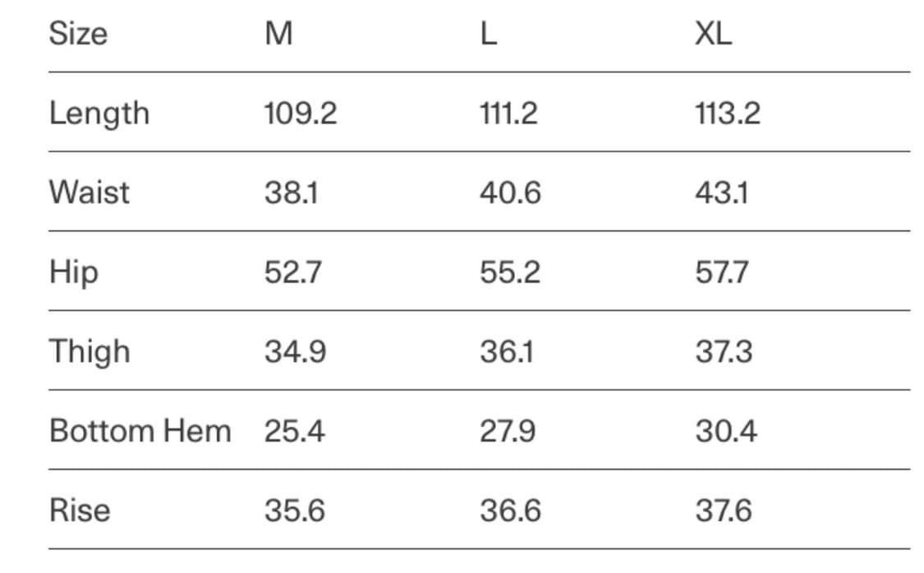Click the Length row label
Screen dimensions: 924x573
[99, 113]
